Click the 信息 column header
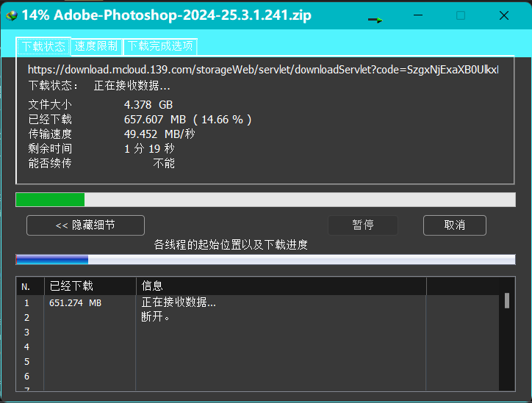The width and height of the screenshot is (532, 403). point(281,286)
